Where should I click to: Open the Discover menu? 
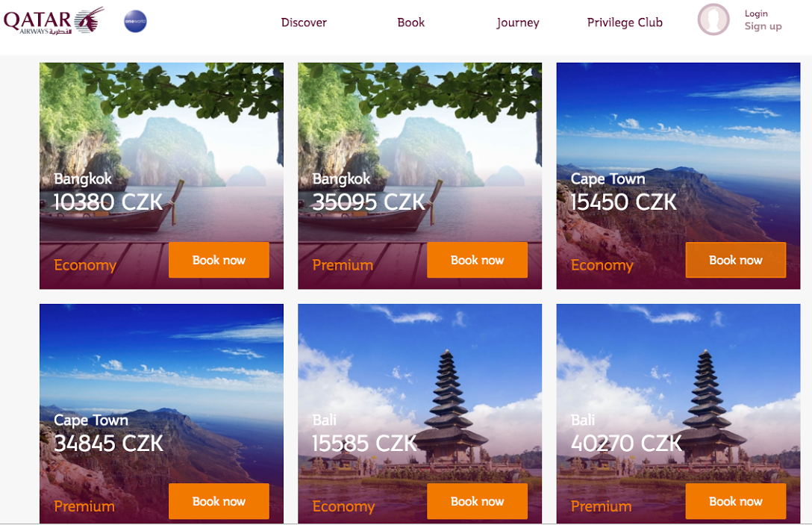click(304, 22)
